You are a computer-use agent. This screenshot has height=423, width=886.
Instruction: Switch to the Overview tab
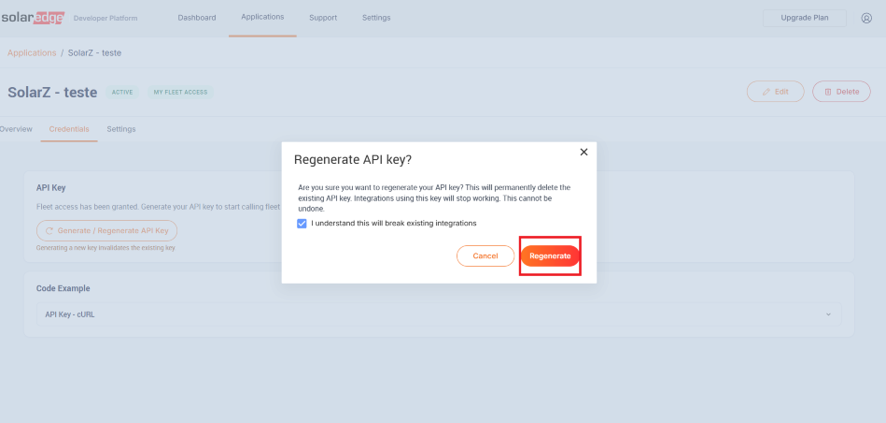tap(16, 129)
